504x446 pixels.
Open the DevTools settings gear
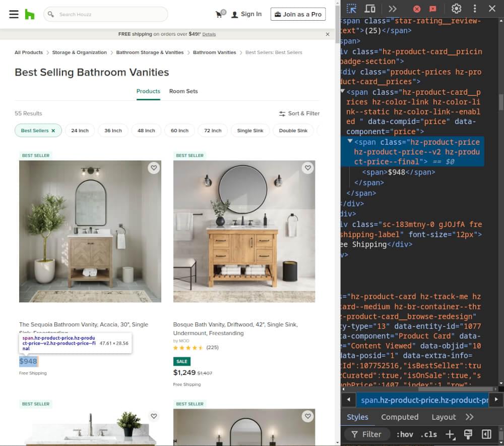456,9
